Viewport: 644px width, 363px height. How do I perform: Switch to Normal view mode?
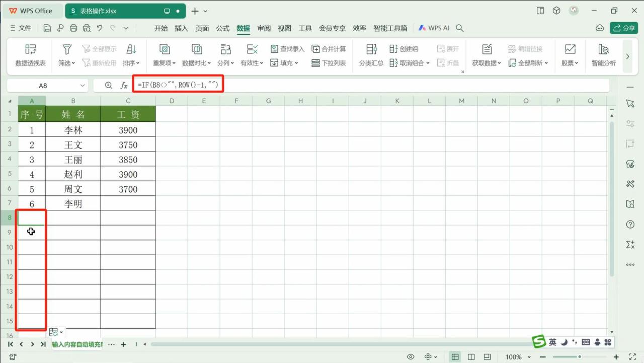click(455, 357)
